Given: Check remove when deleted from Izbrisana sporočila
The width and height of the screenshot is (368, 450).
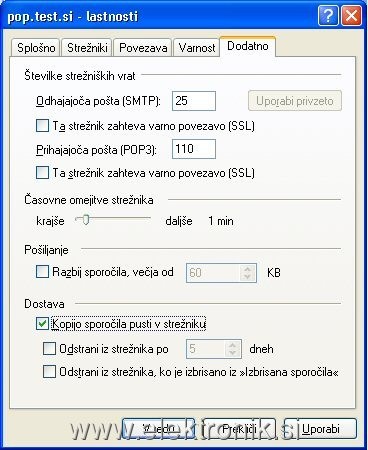Looking at the screenshot, I should coord(49,371).
